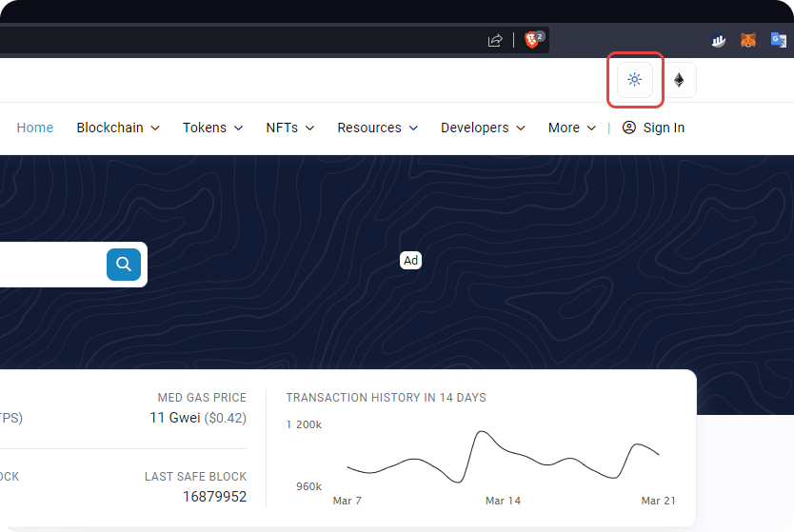The width and height of the screenshot is (794, 532).
Task: Go to the Home page link
Action: (35, 128)
